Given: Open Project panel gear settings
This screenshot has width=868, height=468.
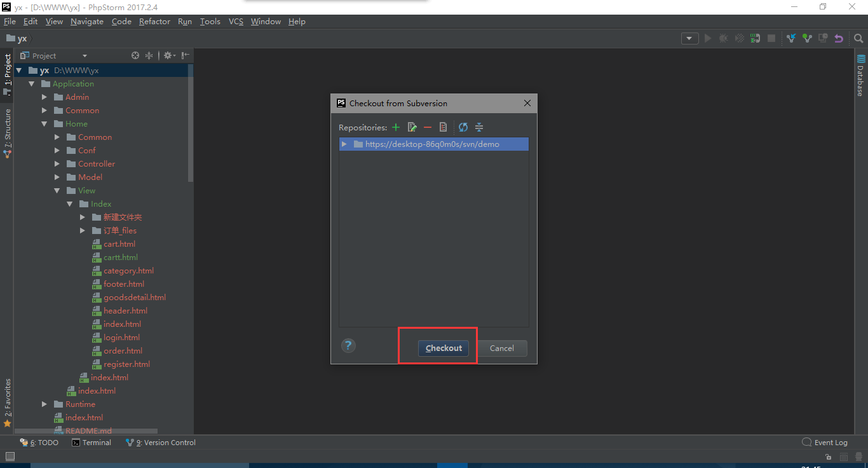Looking at the screenshot, I should point(169,55).
